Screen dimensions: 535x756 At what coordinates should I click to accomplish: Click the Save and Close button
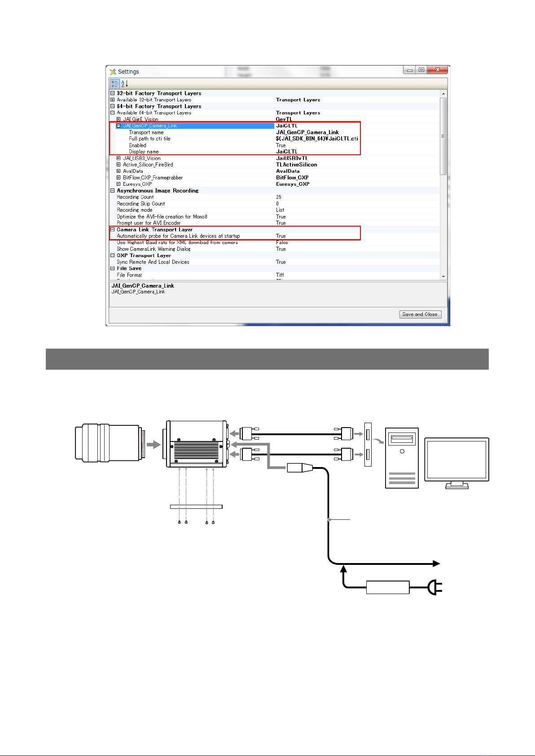click(420, 314)
